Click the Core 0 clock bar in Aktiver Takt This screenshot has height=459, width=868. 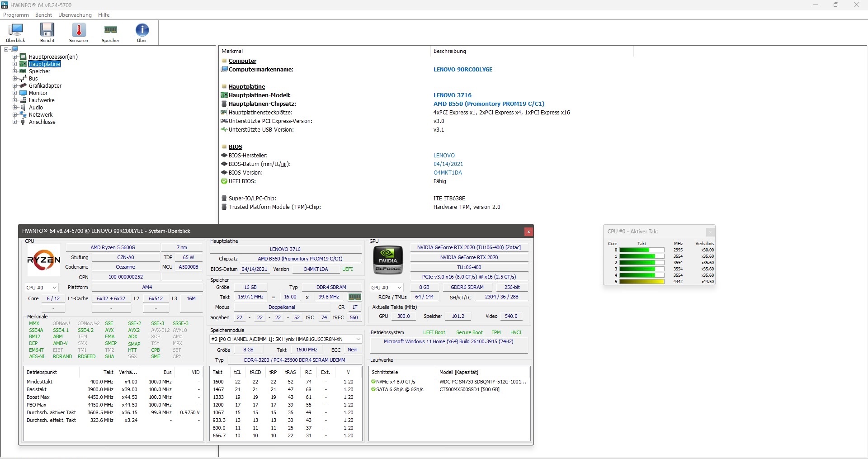point(642,250)
